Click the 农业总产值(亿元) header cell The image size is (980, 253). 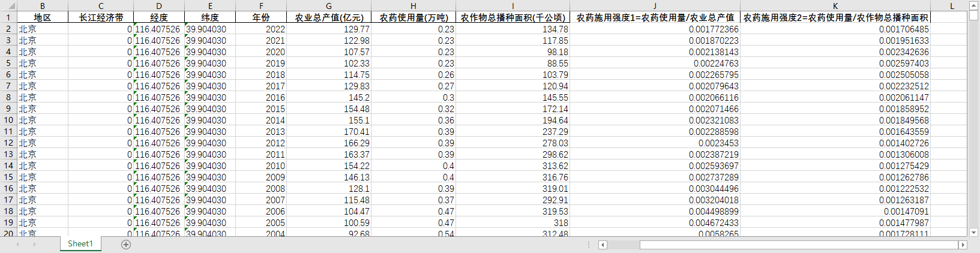[329, 17]
